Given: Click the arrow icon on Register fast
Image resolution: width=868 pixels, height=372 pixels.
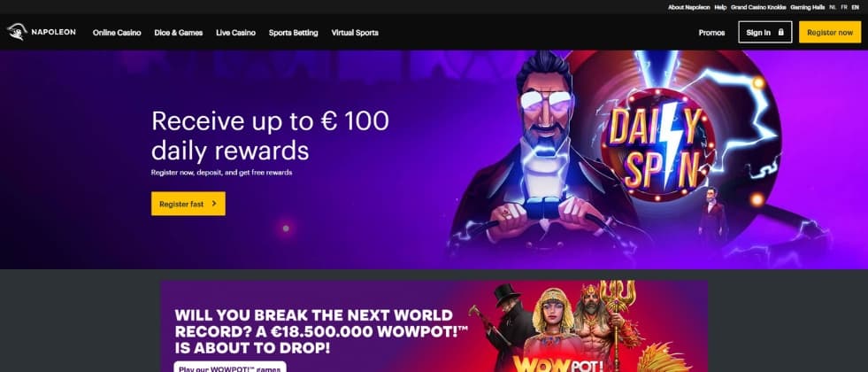Looking at the screenshot, I should click(213, 204).
